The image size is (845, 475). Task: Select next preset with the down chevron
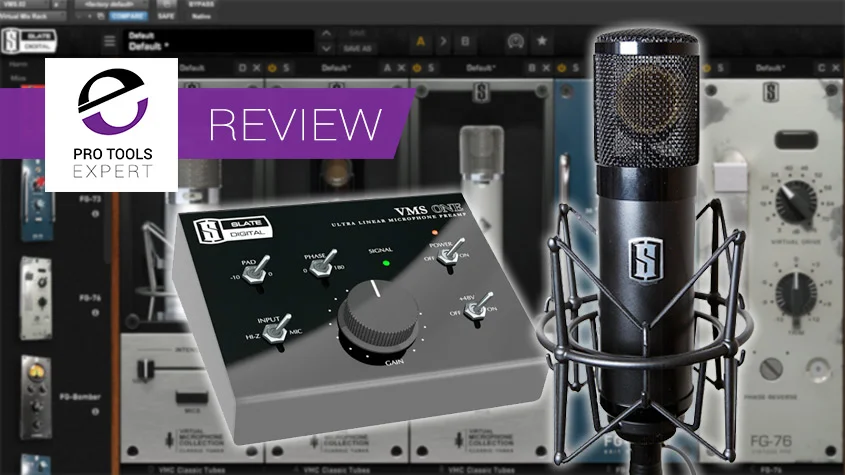pos(327,48)
